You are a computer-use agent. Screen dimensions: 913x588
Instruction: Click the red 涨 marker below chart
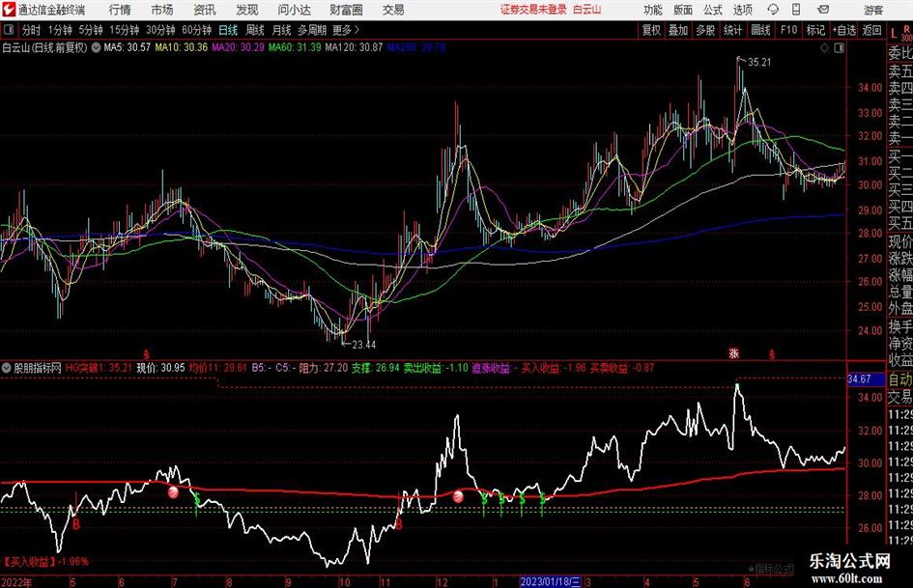point(734,353)
